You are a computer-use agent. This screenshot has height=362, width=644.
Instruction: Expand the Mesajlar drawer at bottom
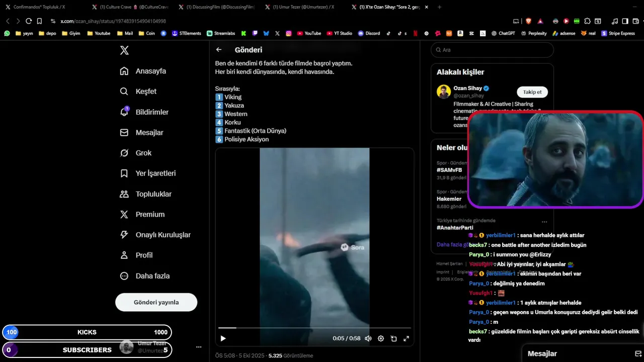point(583,353)
